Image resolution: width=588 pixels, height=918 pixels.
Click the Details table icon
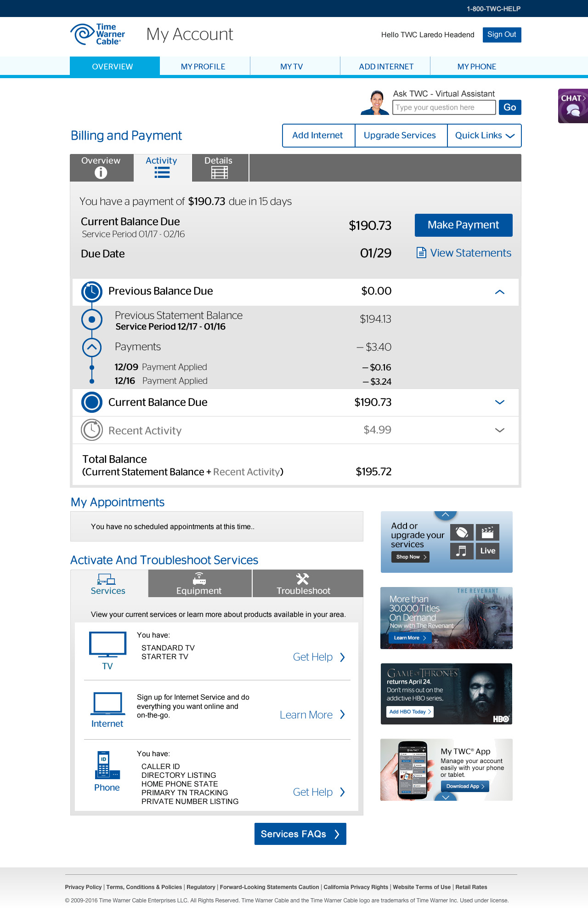(219, 172)
